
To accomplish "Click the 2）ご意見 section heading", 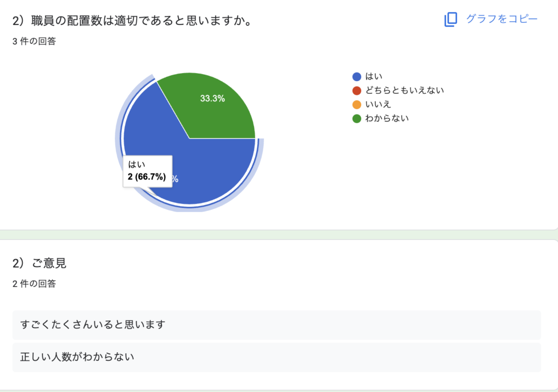I will click(x=39, y=263).
